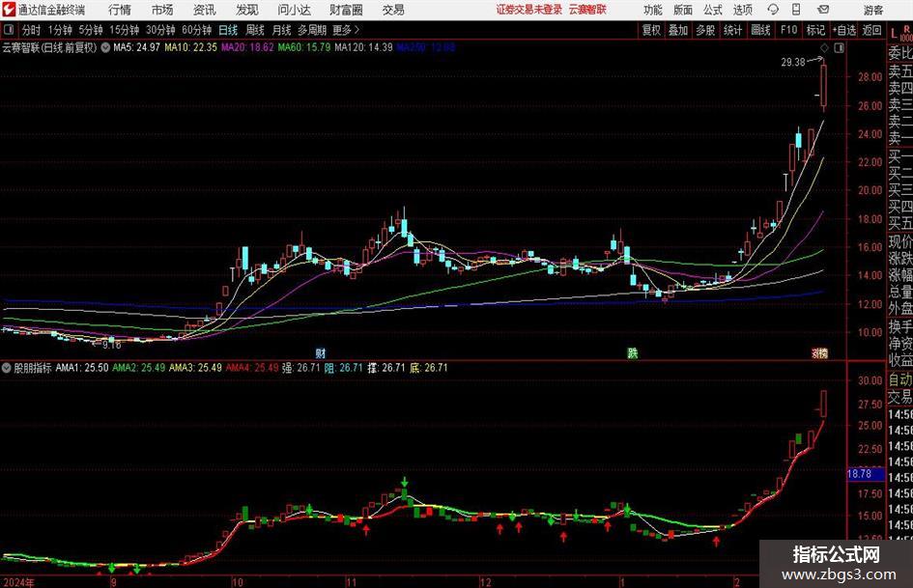Open the mobile phone icon

796,10
